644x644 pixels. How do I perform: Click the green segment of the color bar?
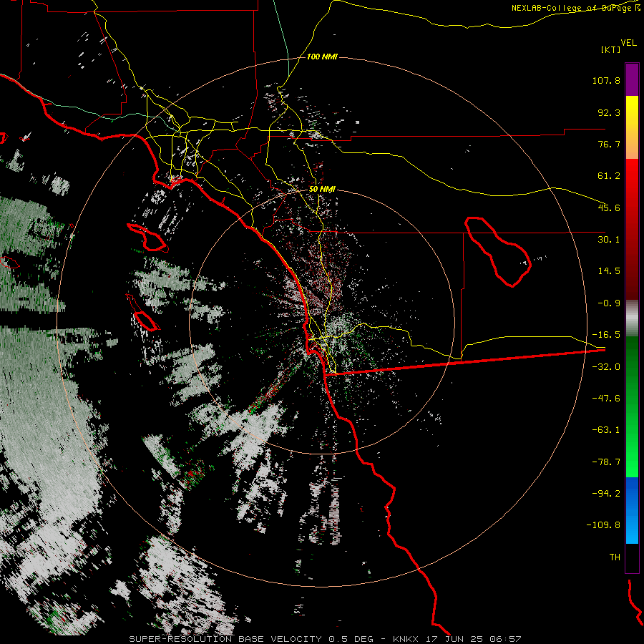click(x=632, y=406)
